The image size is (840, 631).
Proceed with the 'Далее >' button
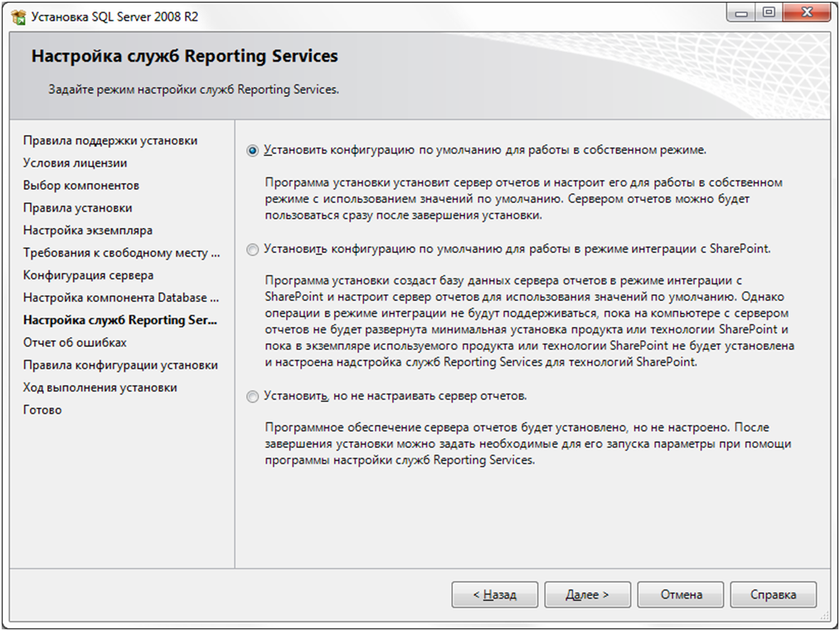click(x=587, y=595)
